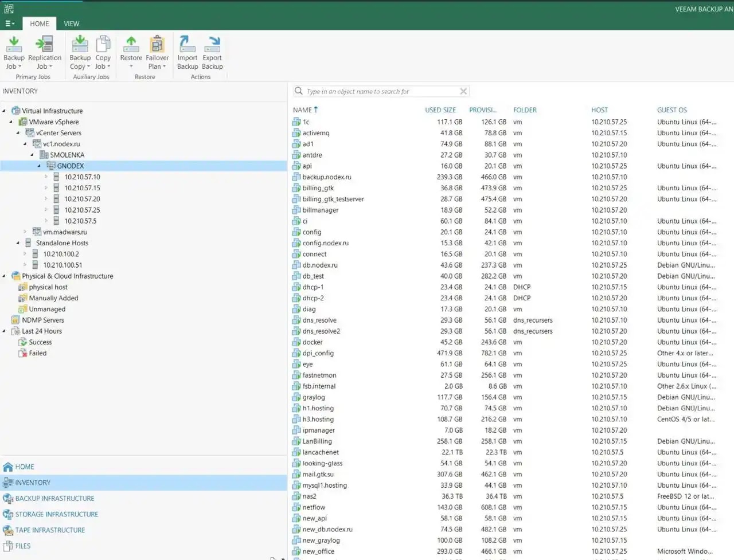Select the Failed item under Last 24 Hours

38,354
